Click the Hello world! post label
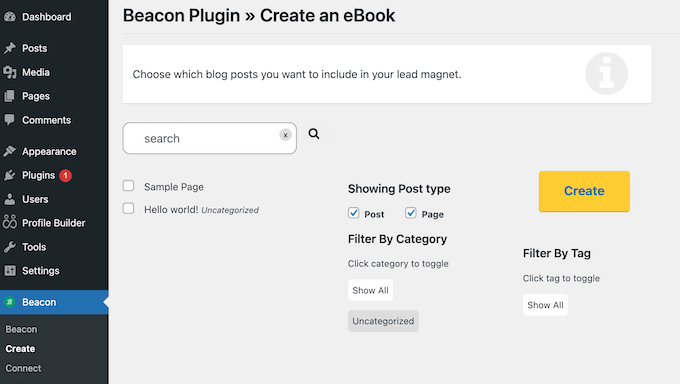 pyautogui.click(x=171, y=210)
